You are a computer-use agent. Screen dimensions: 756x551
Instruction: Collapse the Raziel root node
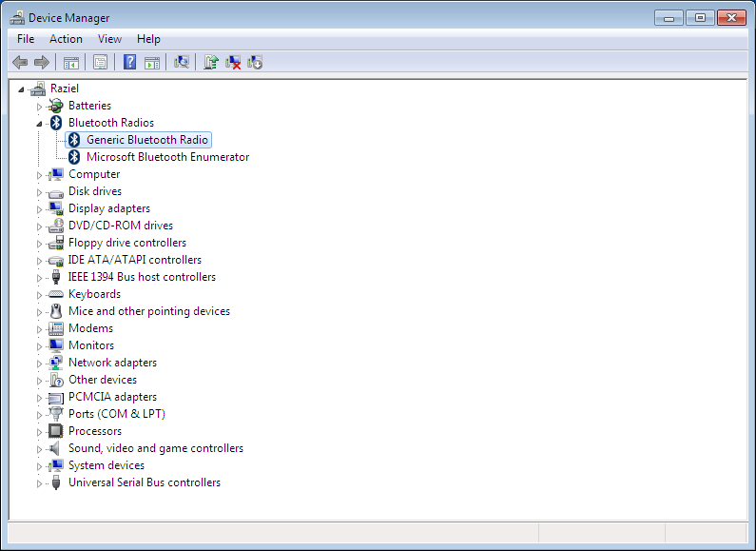(x=22, y=89)
